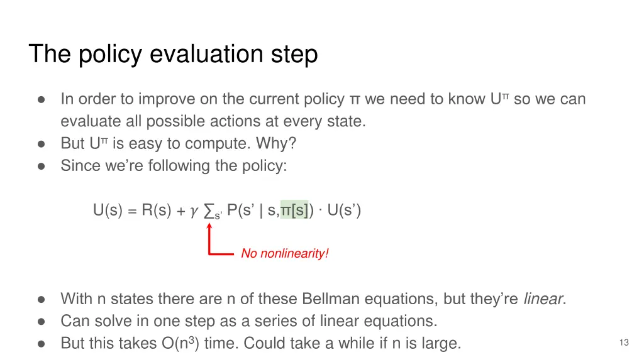Click the "U(s')" term ending the equation
The height and width of the screenshot is (362, 644).
tap(344, 211)
